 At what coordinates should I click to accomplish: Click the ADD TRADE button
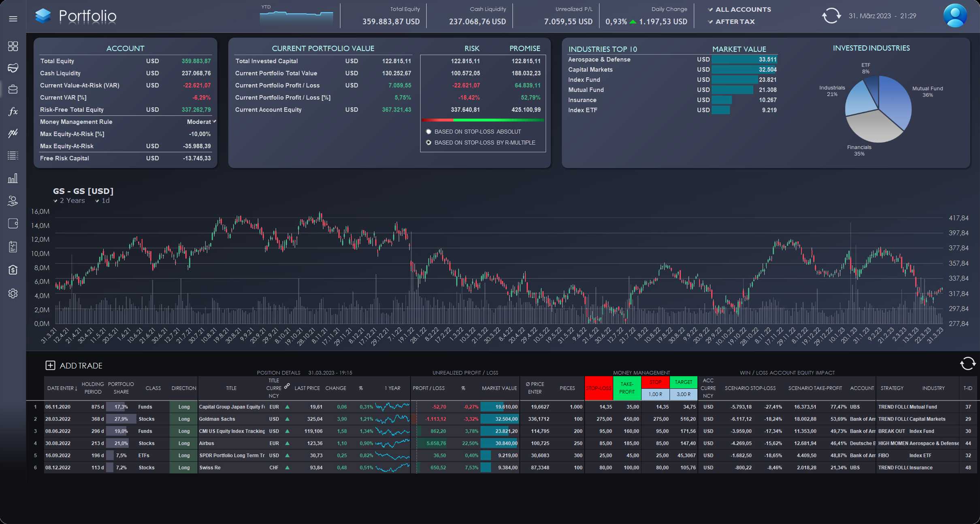click(x=74, y=366)
